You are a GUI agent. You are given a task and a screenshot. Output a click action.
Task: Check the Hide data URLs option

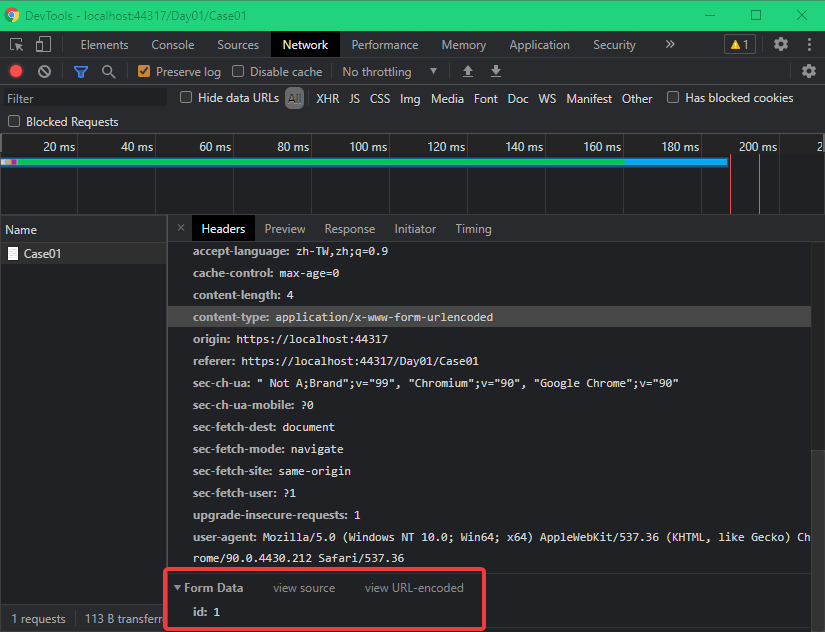(186, 98)
